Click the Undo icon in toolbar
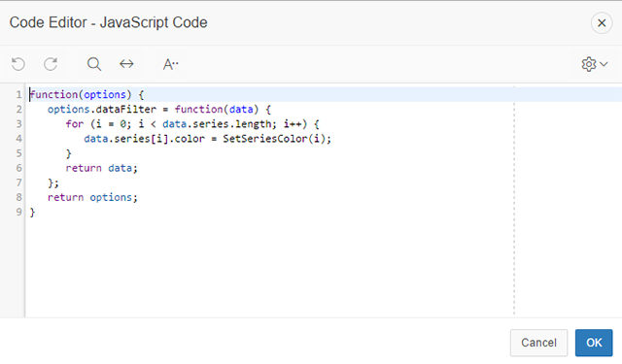This screenshot has width=622, height=364. [18, 64]
